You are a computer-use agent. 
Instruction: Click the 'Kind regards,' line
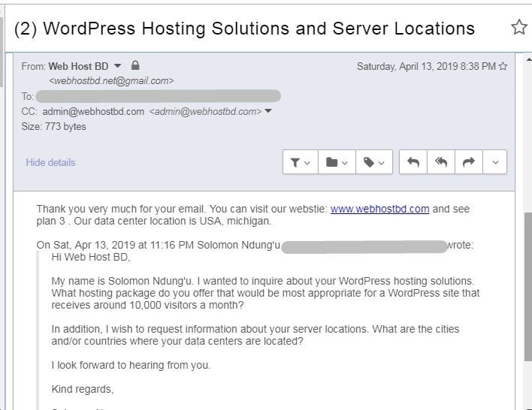[83, 389]
